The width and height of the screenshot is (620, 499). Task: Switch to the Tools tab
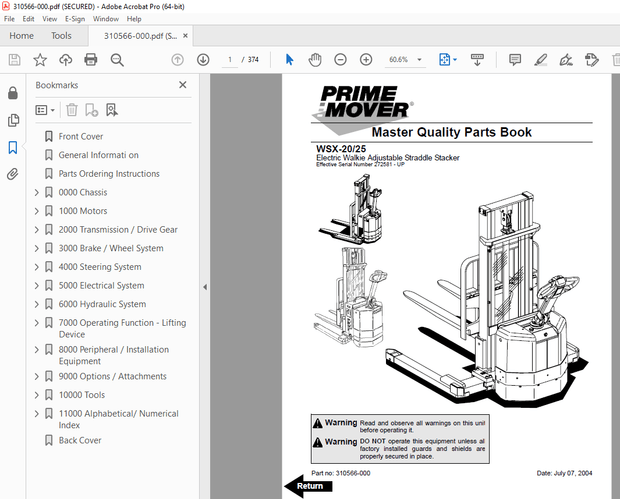click(61, 36)
